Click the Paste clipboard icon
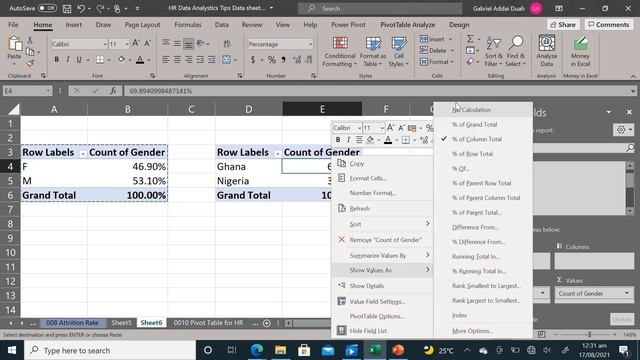The width and height of the screenshot is (640, 360). click(x=14, y=45)
